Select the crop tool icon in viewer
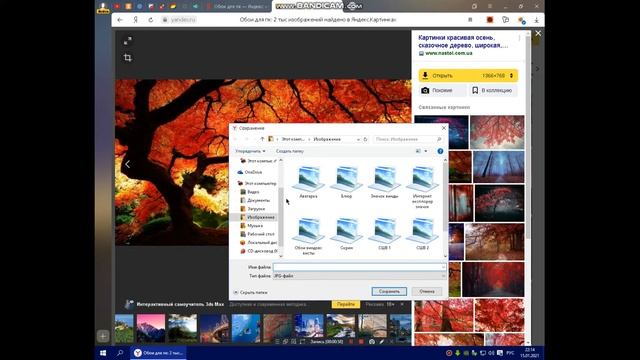The image size is (640, 360). (x=128, y=58)
